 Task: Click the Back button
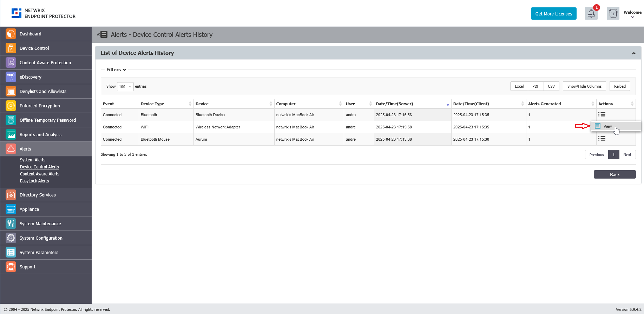point(615,174)
